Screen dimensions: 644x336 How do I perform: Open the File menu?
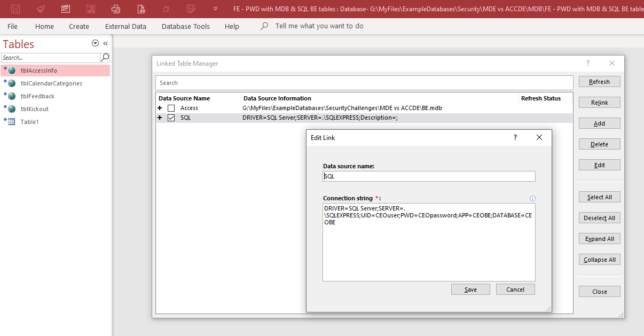12,26
